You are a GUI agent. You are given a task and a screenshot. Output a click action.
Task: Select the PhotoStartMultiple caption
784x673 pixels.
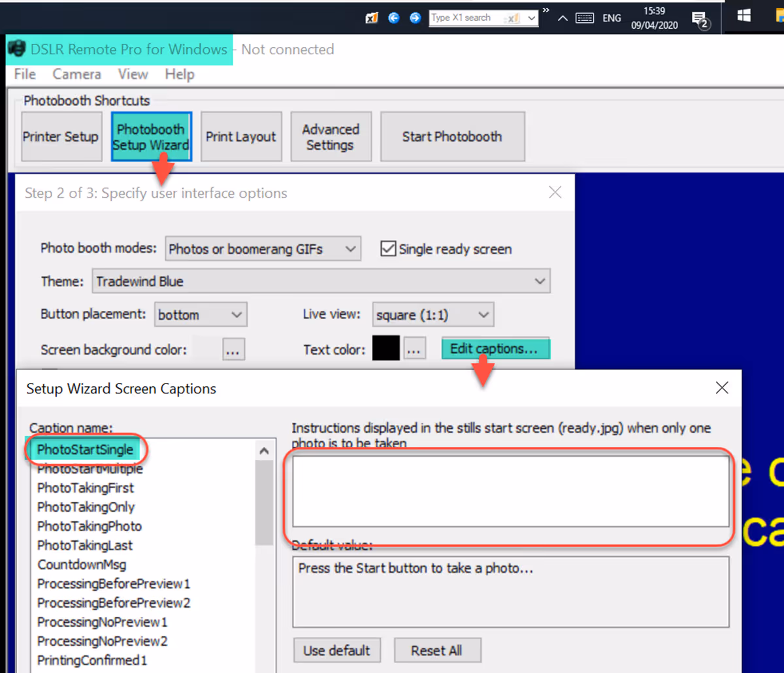(x=90, y=469)
